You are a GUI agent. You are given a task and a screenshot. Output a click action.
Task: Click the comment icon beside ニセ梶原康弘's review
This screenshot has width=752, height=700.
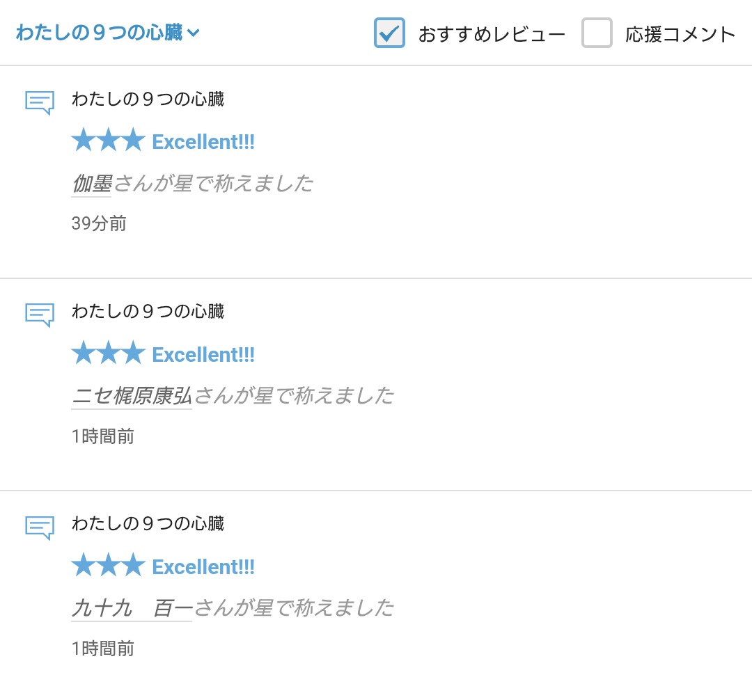click(x=40, y=315)
